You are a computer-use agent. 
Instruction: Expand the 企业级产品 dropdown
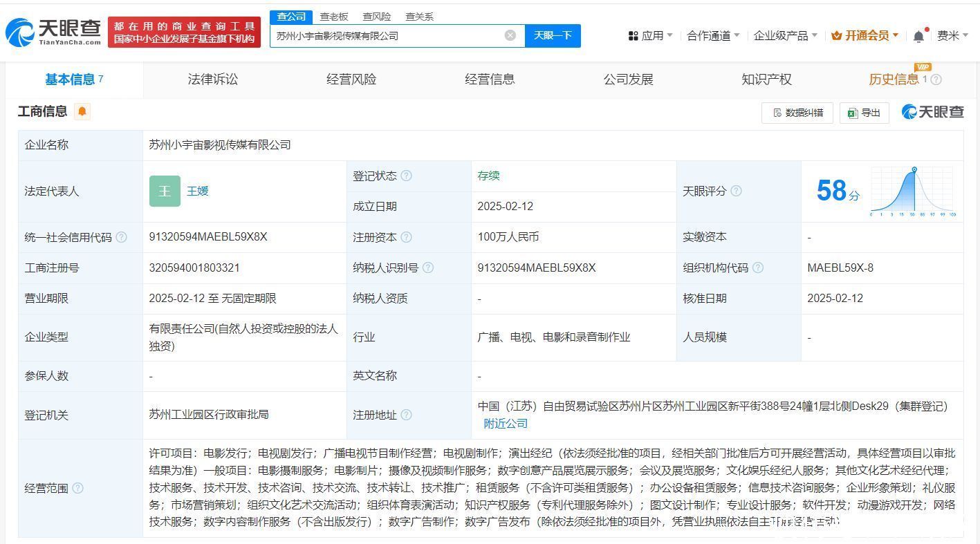pos(785,36)
